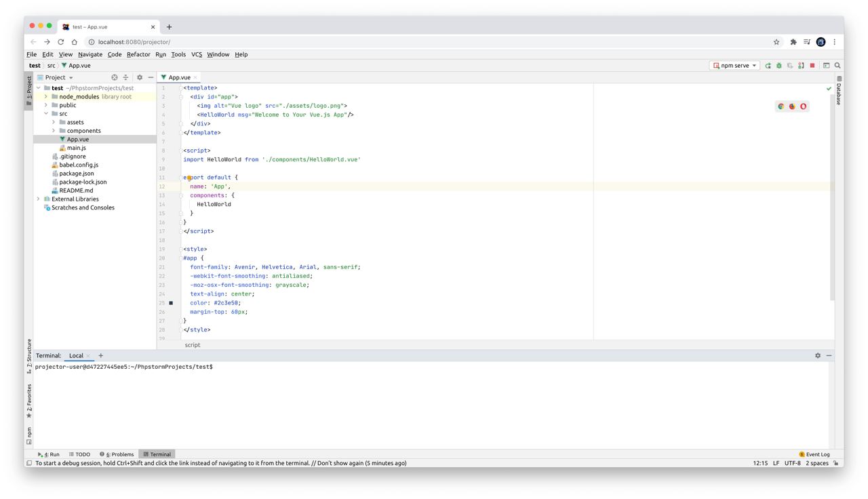Toggle the 7: Structure side tool window
Image resolution: width=868 pixels, height=499 pixels.
(x=29, y=355)
